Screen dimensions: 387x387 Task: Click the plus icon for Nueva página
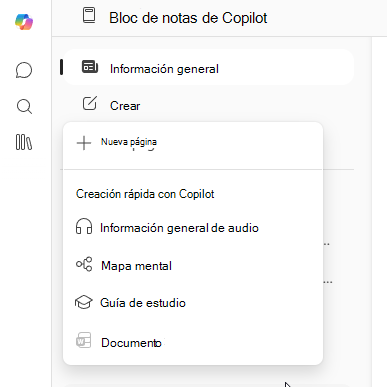[84, 143]
